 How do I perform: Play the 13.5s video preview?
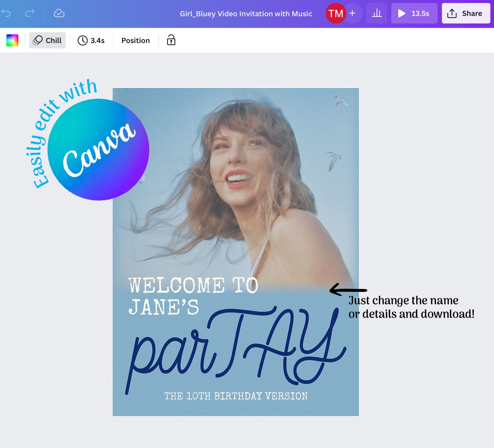[414, 13]
